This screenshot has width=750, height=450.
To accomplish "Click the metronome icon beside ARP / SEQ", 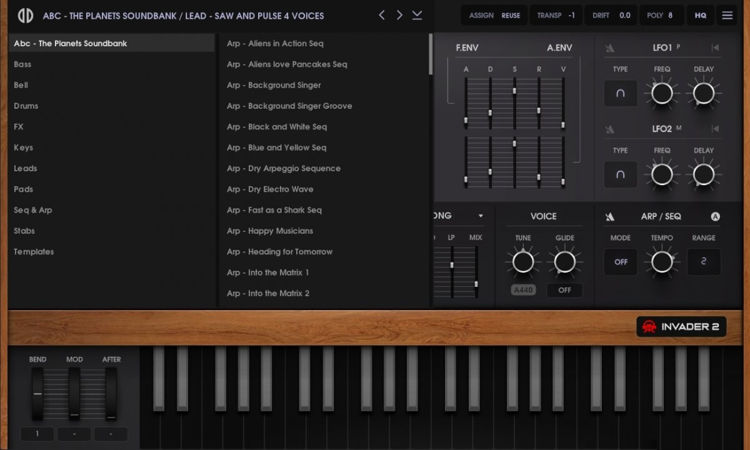I will tap(610, 216).
